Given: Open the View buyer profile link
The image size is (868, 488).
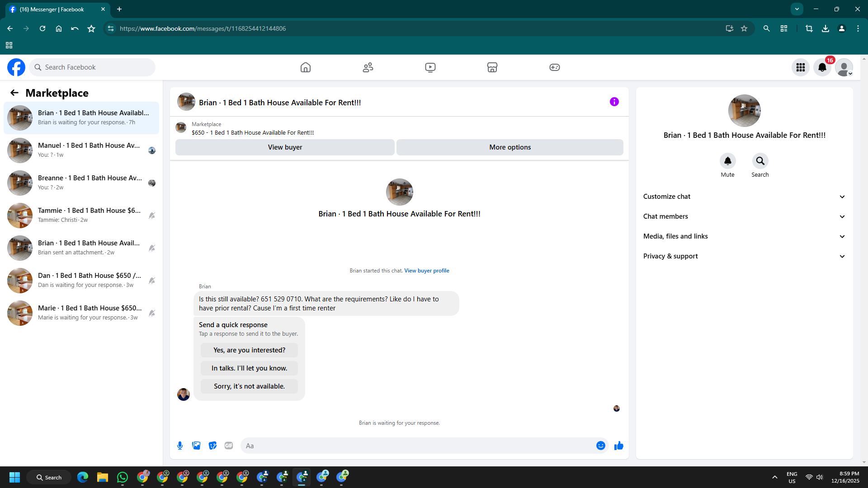Looking at the screenshot, I should 427,271.
